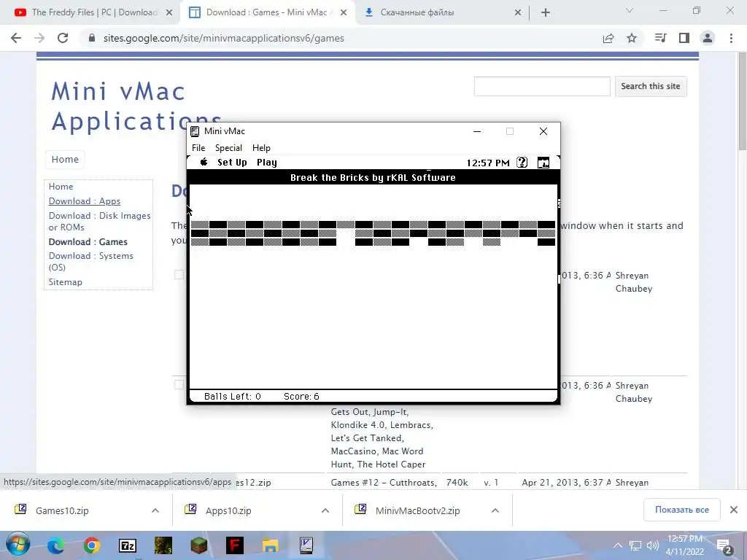This screenshot has width=747, height=560.
Task: Open the Play menu in the game
Action: point(267,163)
